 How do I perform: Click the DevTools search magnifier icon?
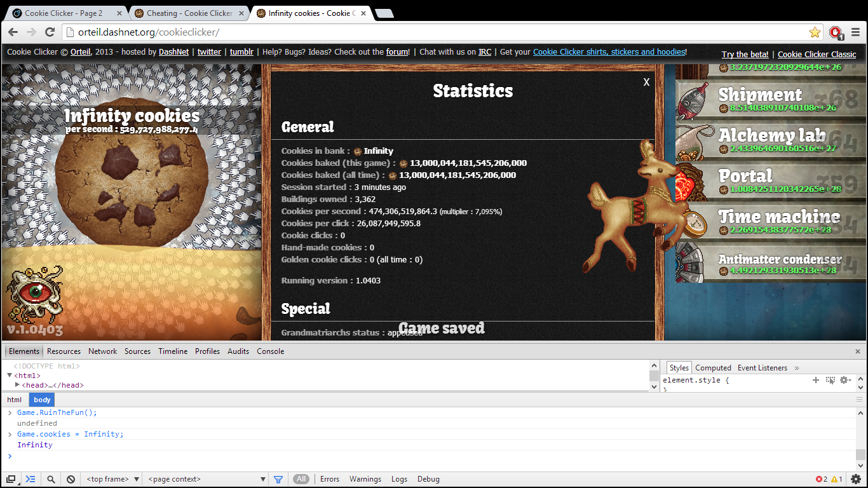51,479
